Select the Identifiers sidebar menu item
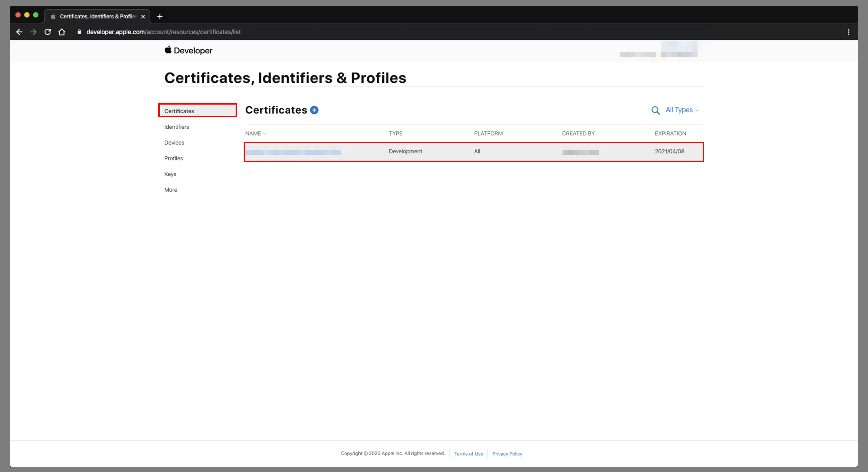The width and height of the screenshot is (868, 472). point(176,127)
